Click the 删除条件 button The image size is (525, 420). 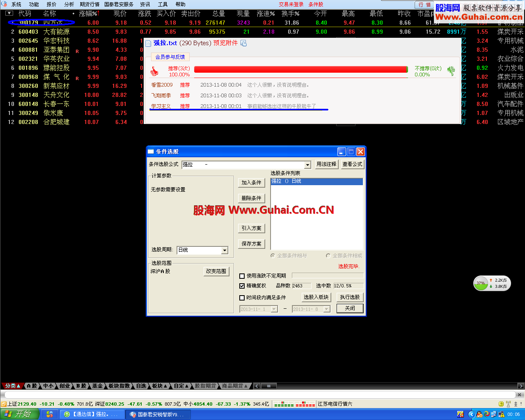251,198
